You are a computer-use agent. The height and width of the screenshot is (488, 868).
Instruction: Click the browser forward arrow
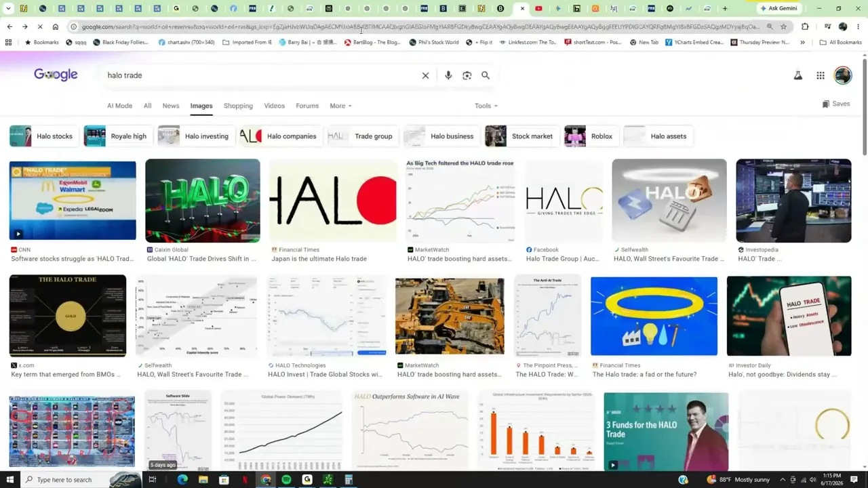click(24, 26)
